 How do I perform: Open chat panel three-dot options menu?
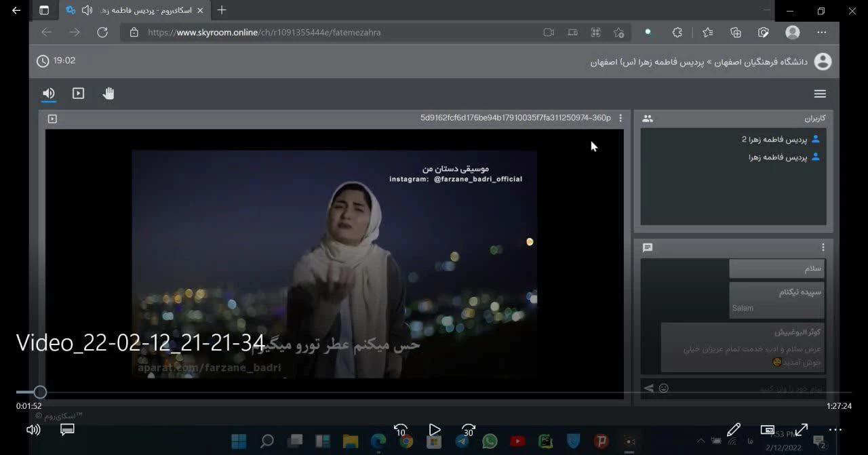(x=823, y=248)
